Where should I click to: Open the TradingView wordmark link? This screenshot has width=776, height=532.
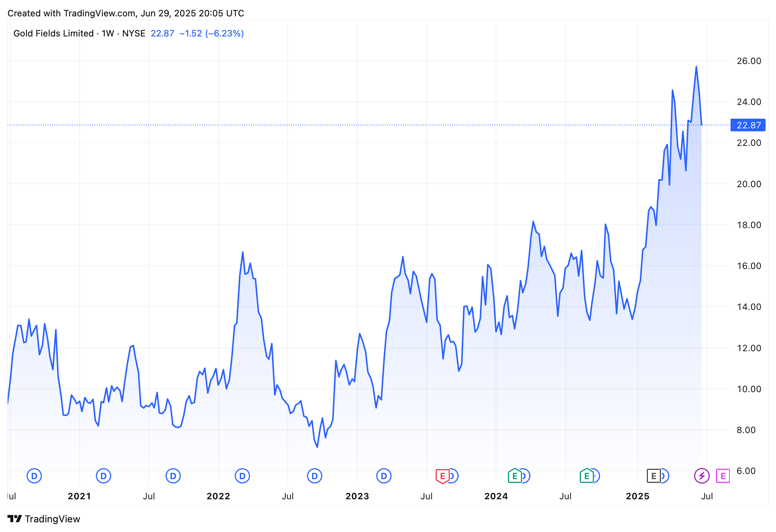pyautogui.click(x=53, y=519)
